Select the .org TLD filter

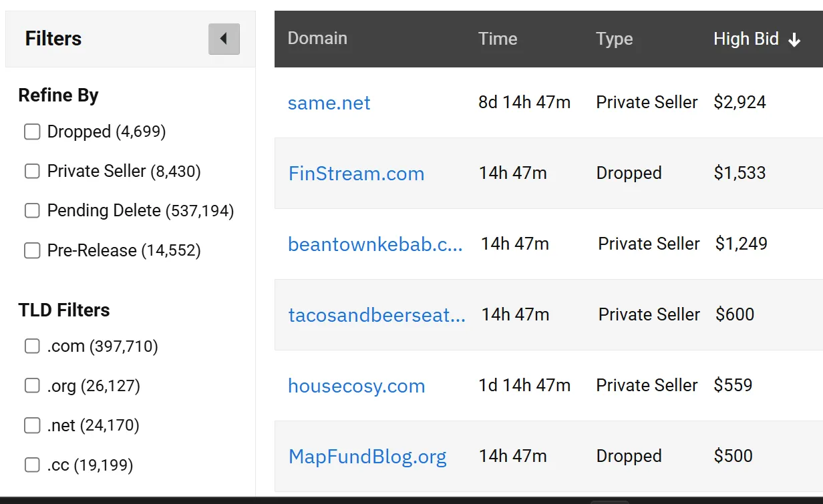click(32, 386)
